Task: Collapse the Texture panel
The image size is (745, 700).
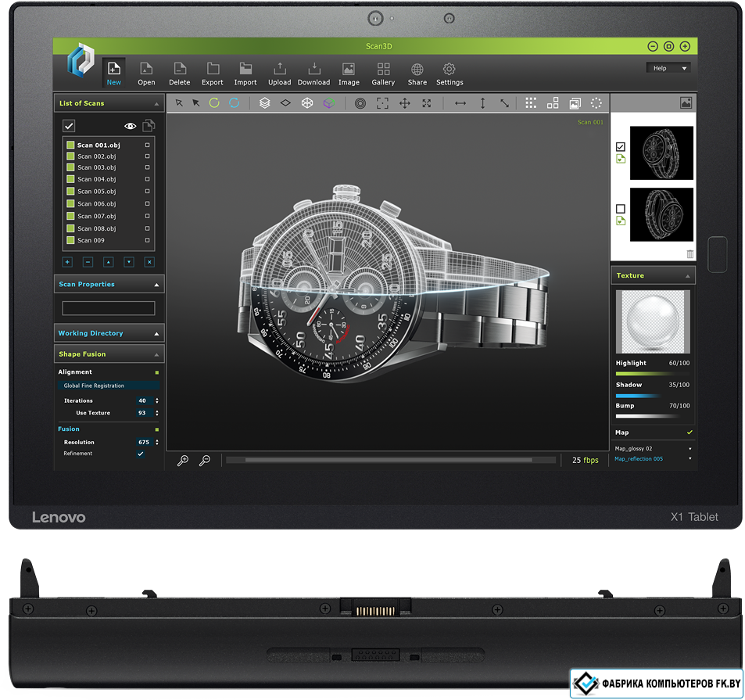Action: [x=687, y=277]
